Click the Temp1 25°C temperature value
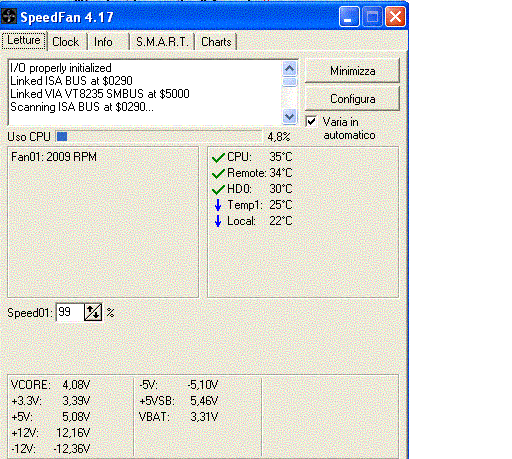512x459 pixels. click(281, 205)
